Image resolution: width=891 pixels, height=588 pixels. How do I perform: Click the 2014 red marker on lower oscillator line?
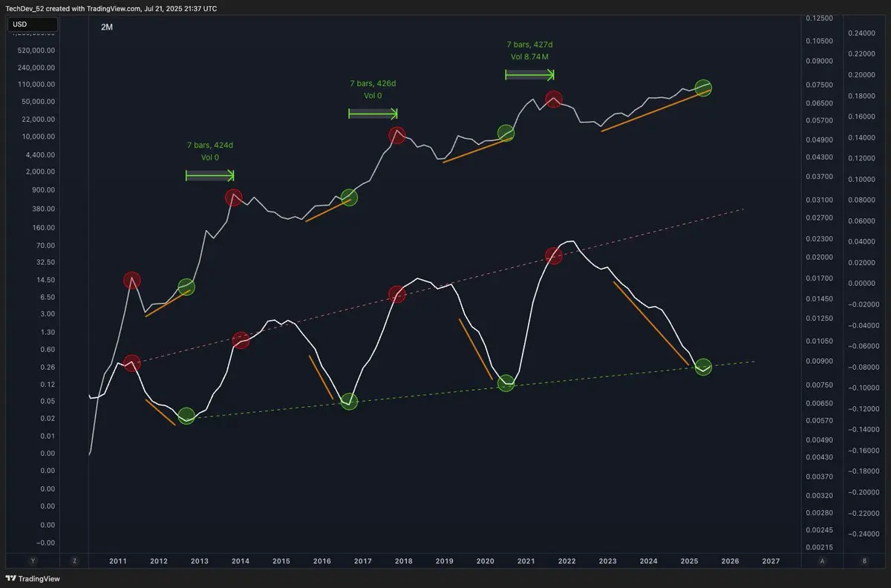tap(241, 340)
